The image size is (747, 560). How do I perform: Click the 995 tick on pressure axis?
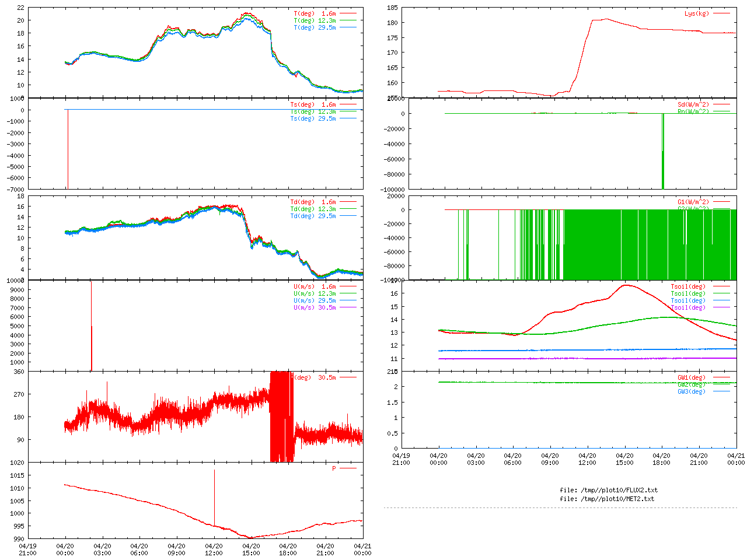coord(19,526)
